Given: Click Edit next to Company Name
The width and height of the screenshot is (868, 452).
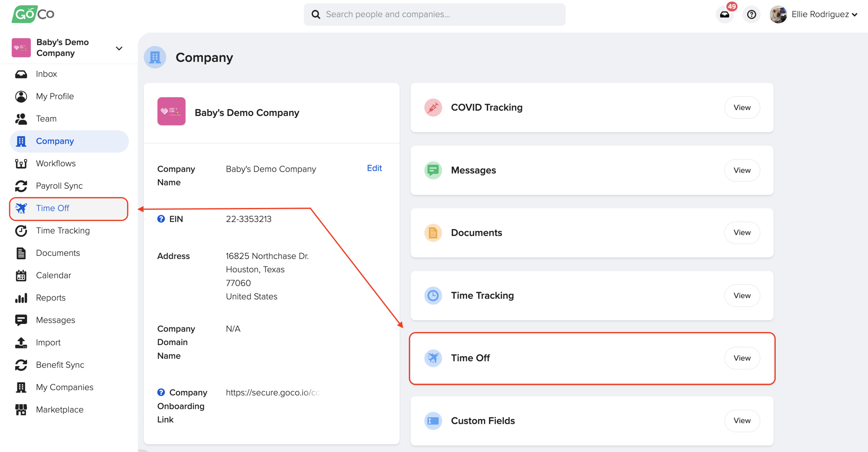Looking at the screenshot, I should point(374,168).
